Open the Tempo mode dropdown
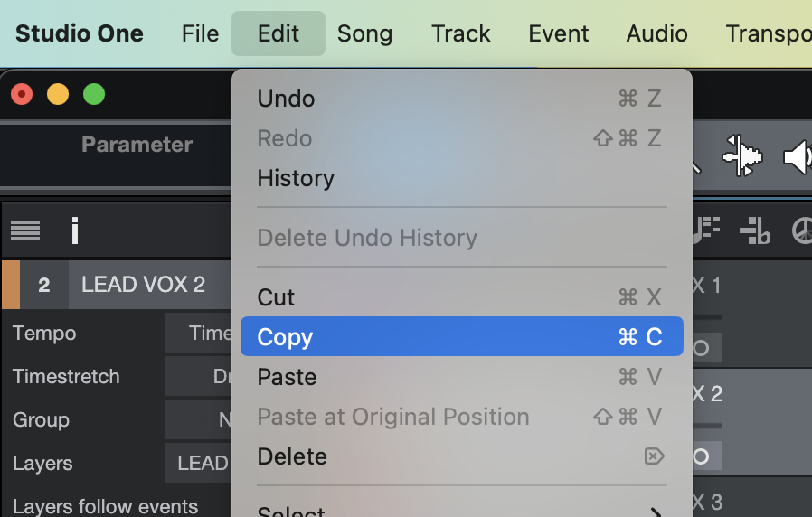812x517 pixels. 198,334
